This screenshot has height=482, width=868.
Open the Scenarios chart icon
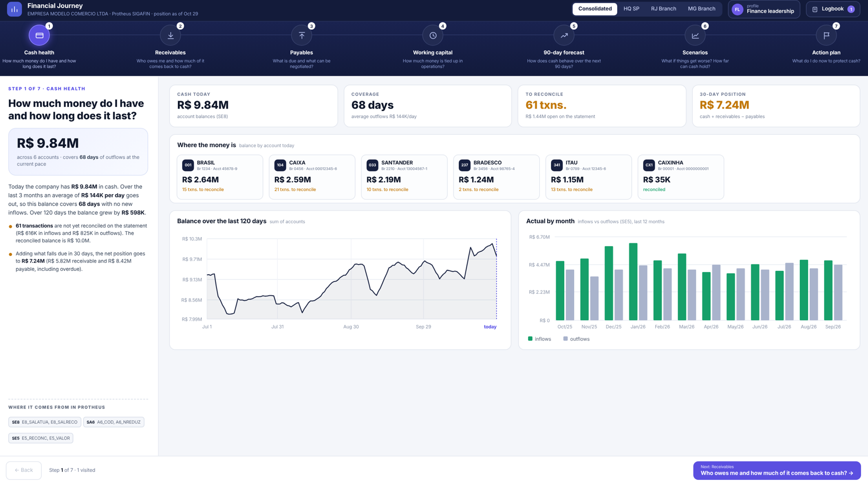click(695, 35)
